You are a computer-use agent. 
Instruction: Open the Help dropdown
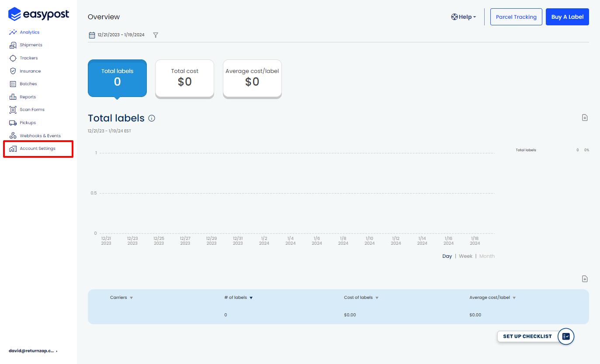tap(463, 17)
